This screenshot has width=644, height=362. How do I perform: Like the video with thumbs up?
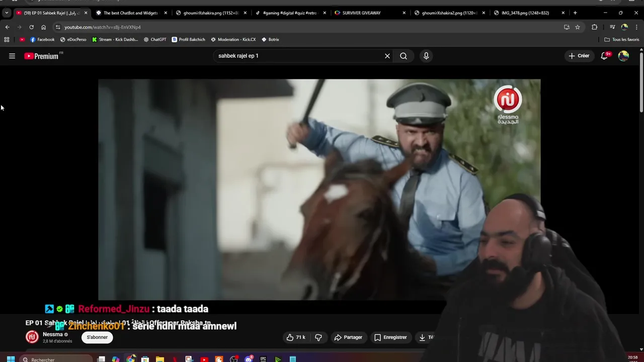click(x=296, y=337)
